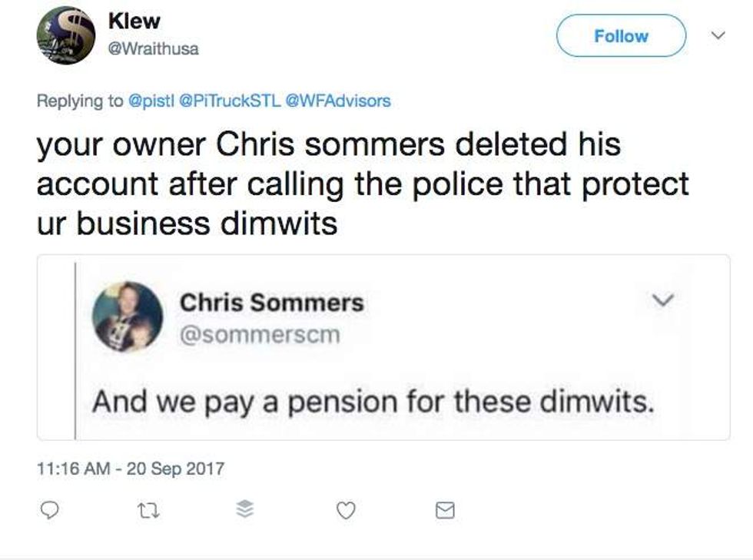Viewport: 753px width, 560px height.
Task: Click the Chris Sommers name in quote
Action: (271, 303)
